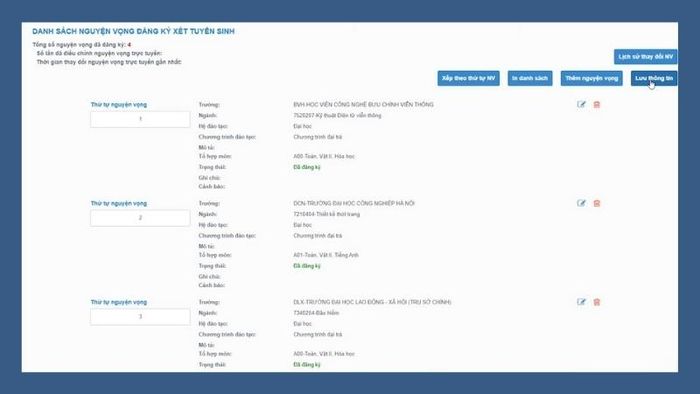Focus the order field containing 3
This screenshot has width=700, height=394.
click(x=140, y=317)
